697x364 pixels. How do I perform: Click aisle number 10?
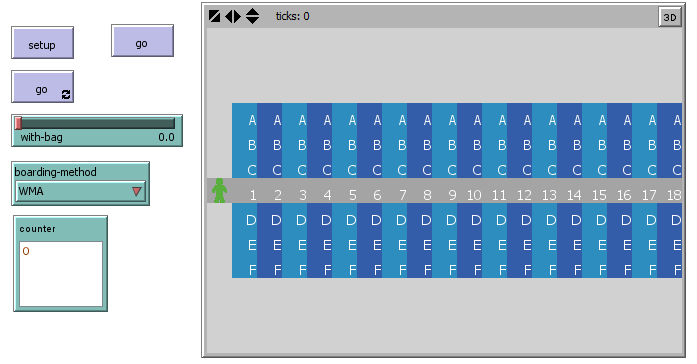point(474,195)
